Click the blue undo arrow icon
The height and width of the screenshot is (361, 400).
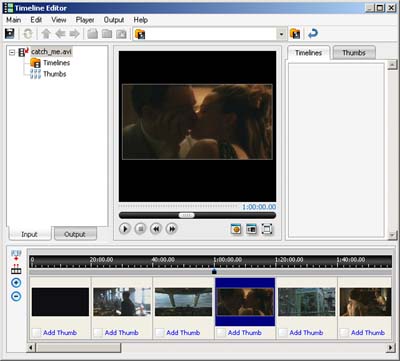pyautogui.click(x=313, y=33)
